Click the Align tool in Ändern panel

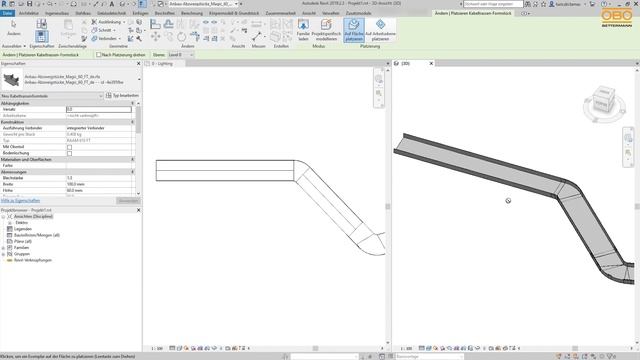click(155, 24)
